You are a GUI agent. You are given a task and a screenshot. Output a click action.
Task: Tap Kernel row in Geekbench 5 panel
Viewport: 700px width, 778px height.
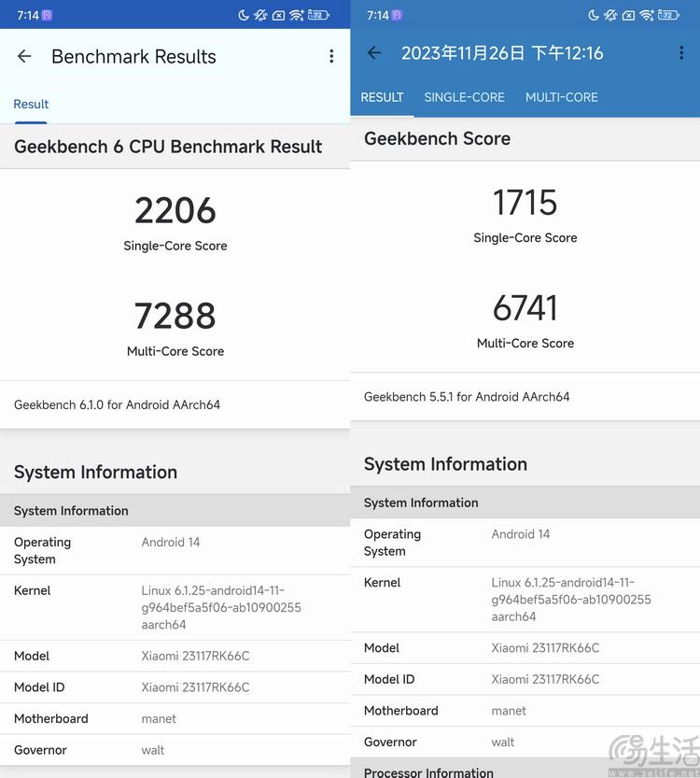[525, 600]
